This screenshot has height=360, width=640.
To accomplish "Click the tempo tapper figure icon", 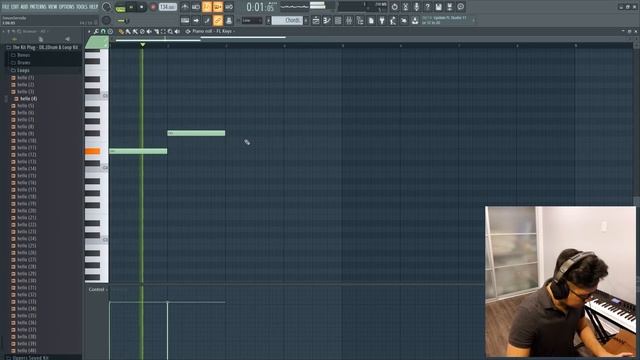I will (x=393, y=20).
